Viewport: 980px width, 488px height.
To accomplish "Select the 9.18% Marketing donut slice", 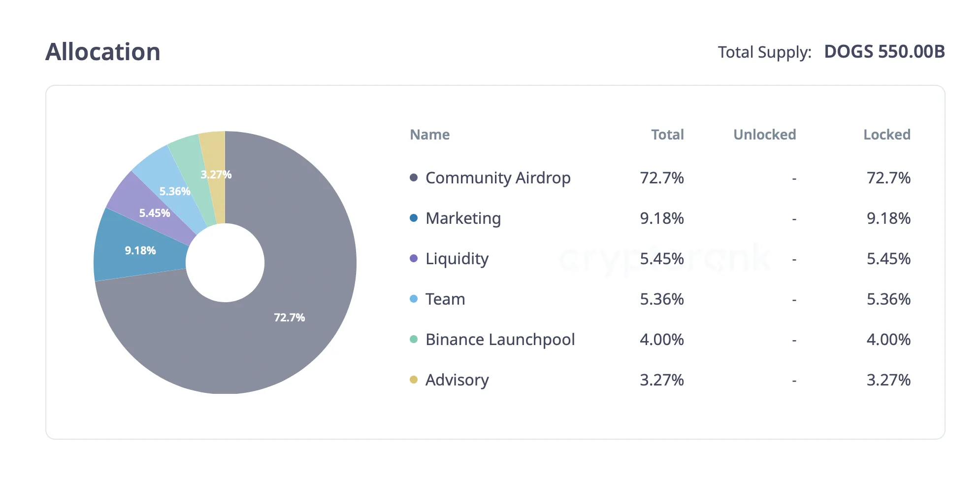I will tap(140, 251).
